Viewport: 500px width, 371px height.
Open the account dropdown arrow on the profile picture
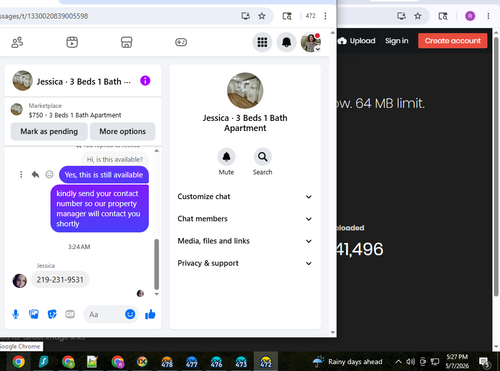tap(318, 49)
